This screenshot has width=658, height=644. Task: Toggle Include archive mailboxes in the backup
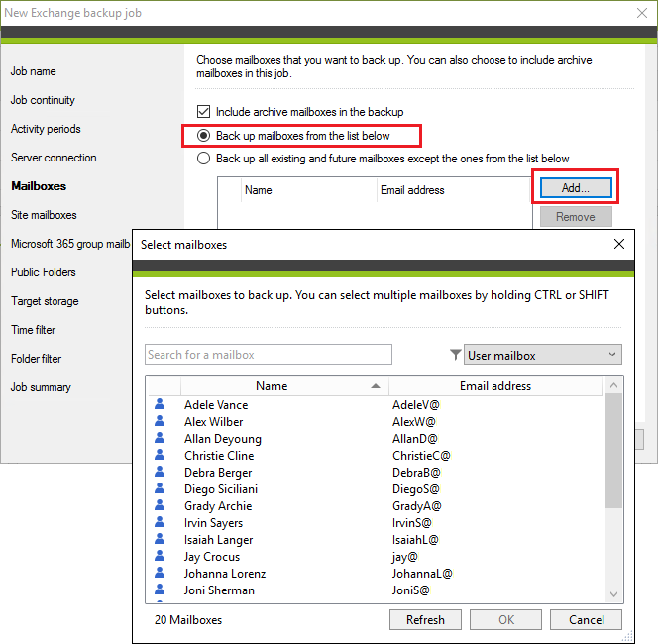coord(203,112)
